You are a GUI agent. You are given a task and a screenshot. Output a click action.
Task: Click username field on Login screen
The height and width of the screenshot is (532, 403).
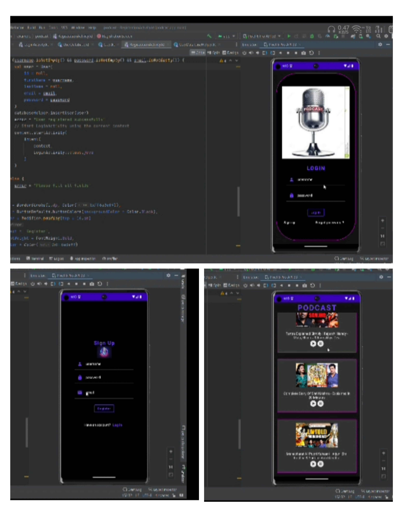[316, 180]
